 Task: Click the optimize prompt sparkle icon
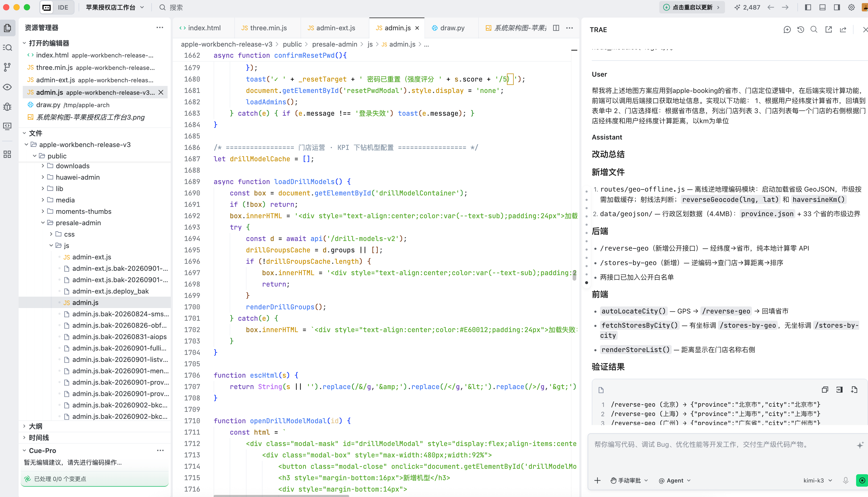(860, 445)
